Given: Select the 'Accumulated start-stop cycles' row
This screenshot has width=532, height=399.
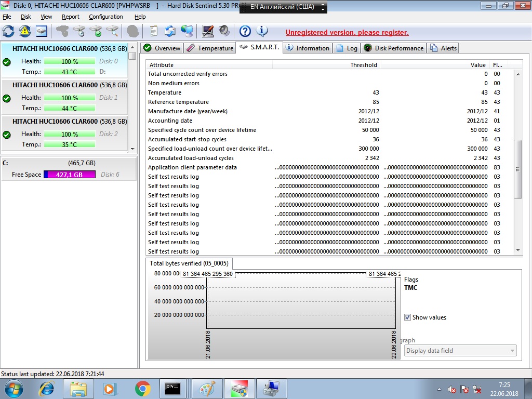Looking at the screenshot, I should [330, 139].
